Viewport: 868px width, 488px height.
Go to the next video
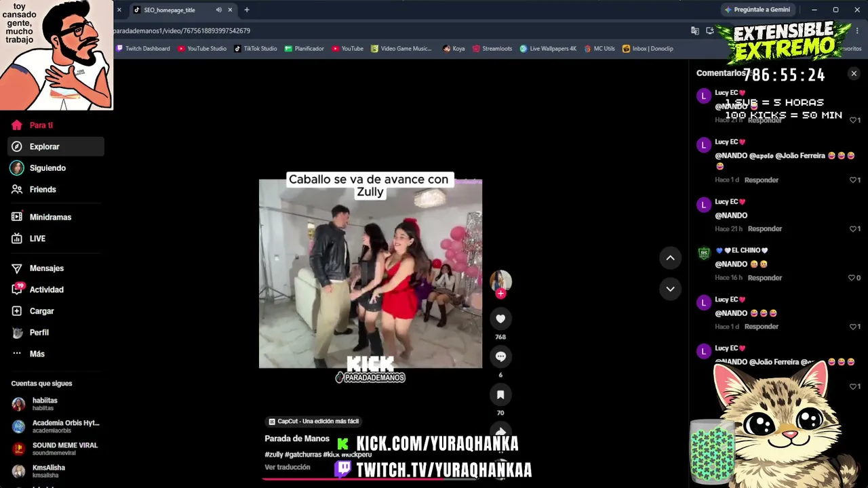point(670,289)
